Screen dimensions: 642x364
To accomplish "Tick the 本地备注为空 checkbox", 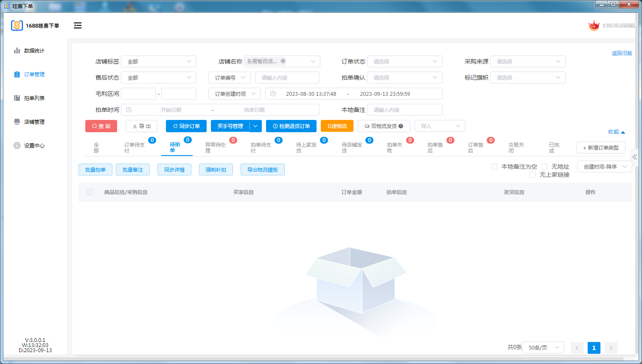I will tap(494, 167).
